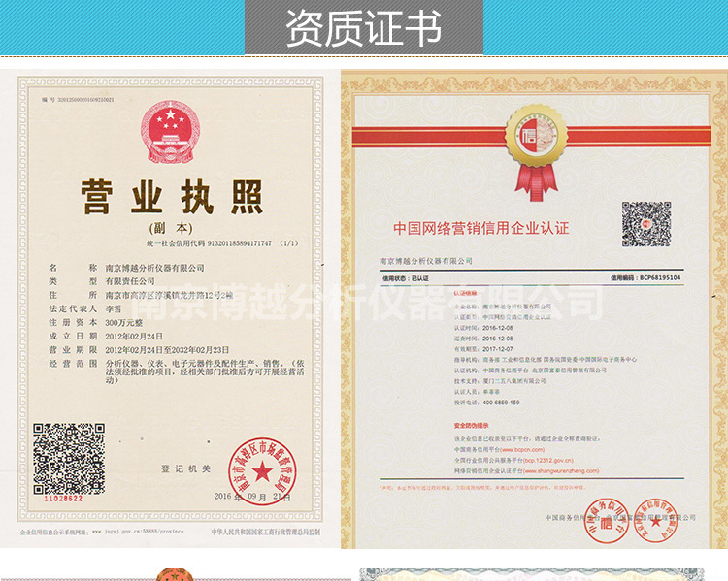Click the 认证机构 row
The height and width of the screenshot is (581, 728).
click(x=530, y=371)
